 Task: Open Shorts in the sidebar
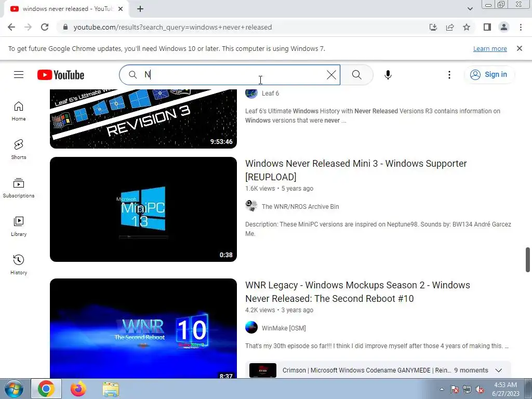[x=19, y=150]
